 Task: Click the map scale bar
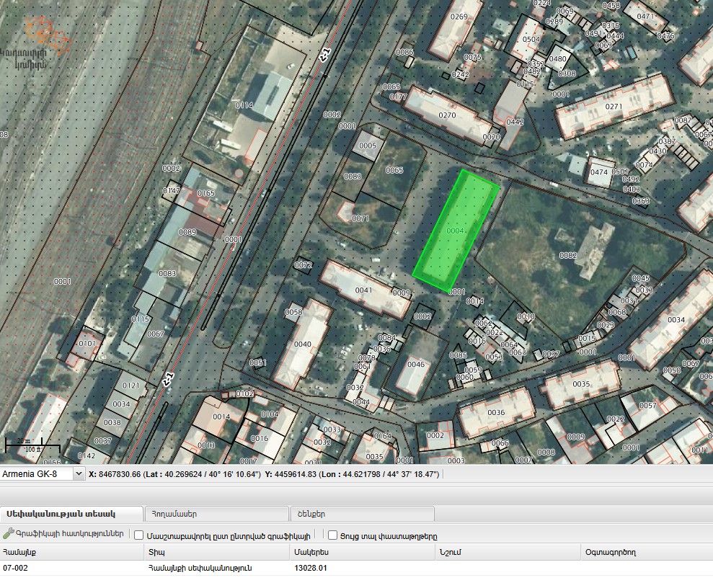pyautogui.click(x=32, y=445)
